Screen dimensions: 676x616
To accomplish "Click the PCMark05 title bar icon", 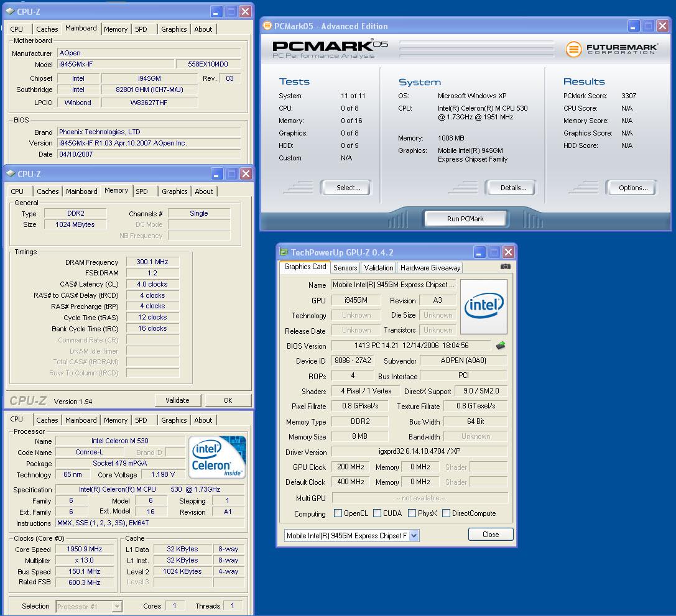I will (267, 26).
